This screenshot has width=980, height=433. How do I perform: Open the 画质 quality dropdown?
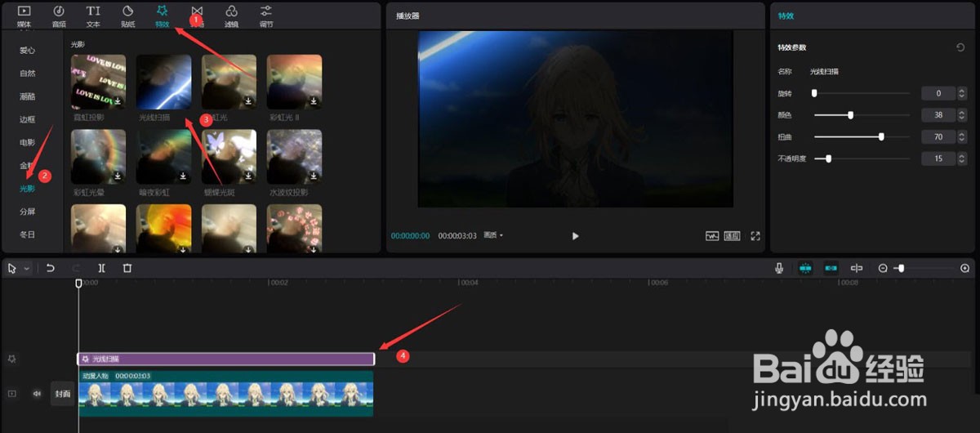494,235
